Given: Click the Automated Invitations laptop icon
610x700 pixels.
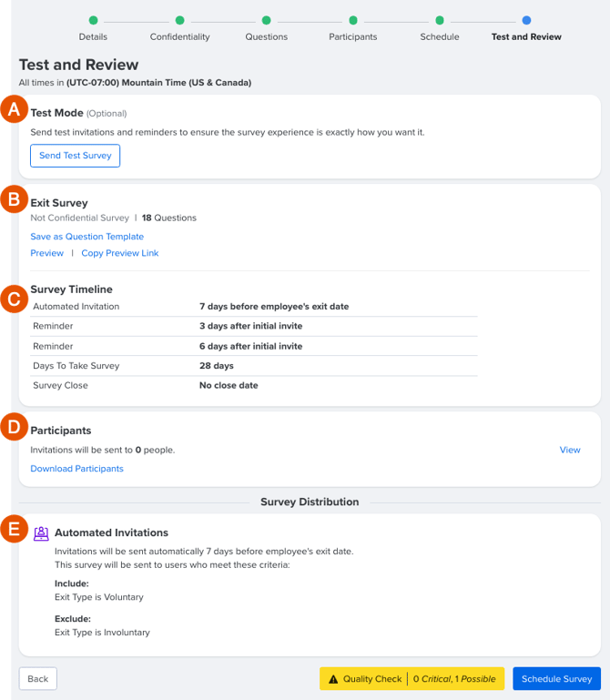Looking at the screenshot, I should click(41, 533).
